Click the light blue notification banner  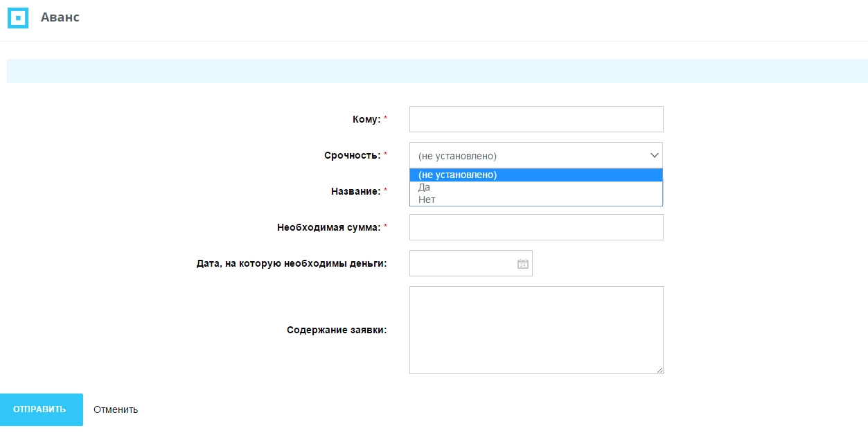(436, 71)
